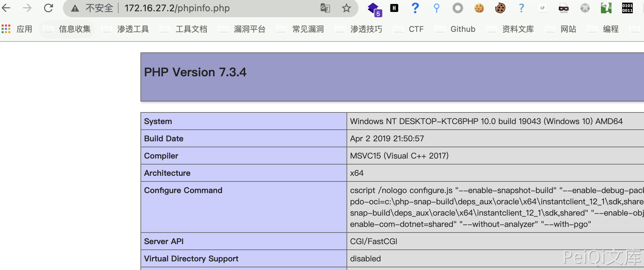Click the 'disabled' value

pyautogui.click(x=365, y=259)
